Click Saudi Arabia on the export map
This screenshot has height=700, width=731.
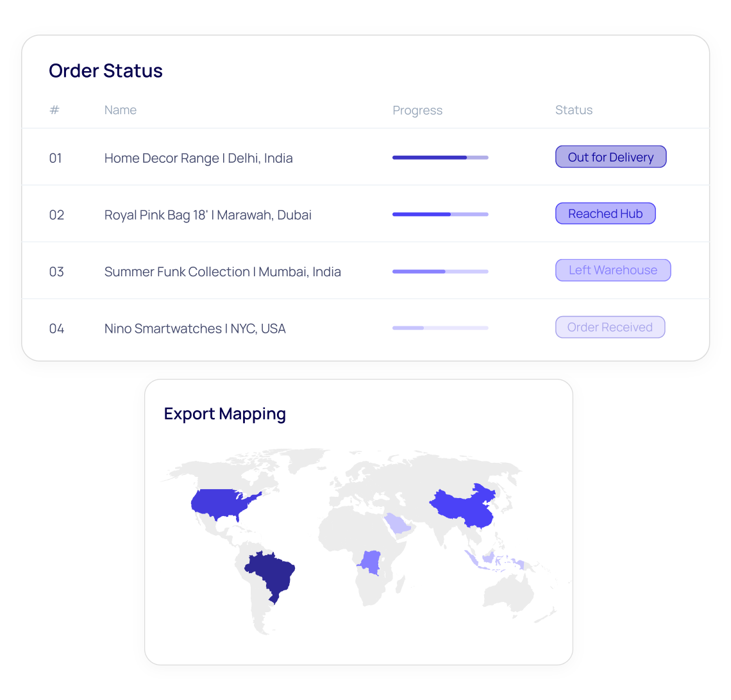tap(398, 524)
